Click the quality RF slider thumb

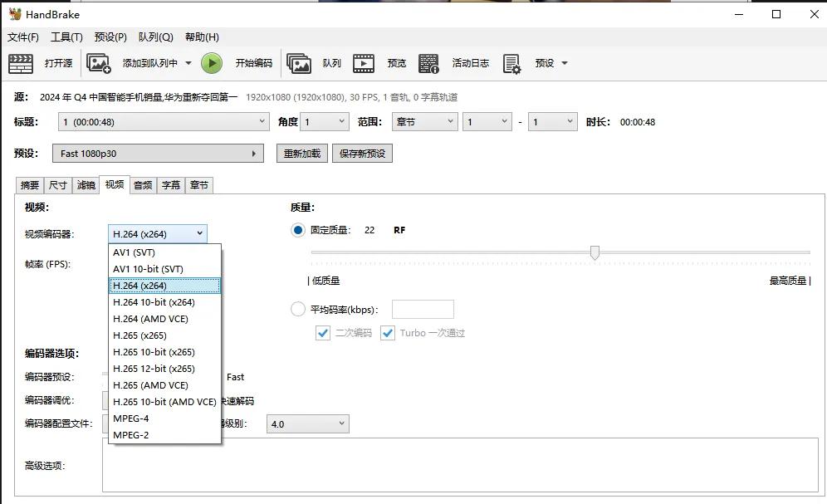[595, 252]
